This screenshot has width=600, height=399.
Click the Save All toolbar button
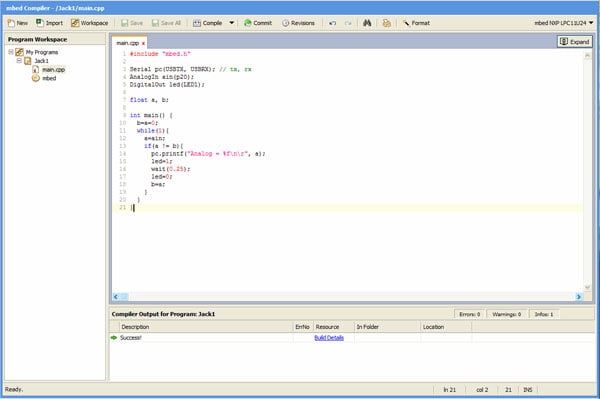tap(166, 23)
